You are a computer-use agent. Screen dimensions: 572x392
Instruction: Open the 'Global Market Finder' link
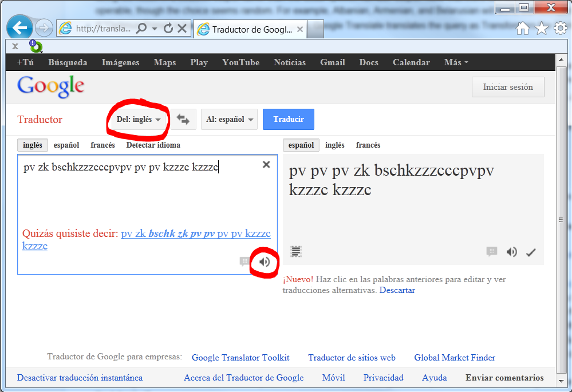(455, 358)
